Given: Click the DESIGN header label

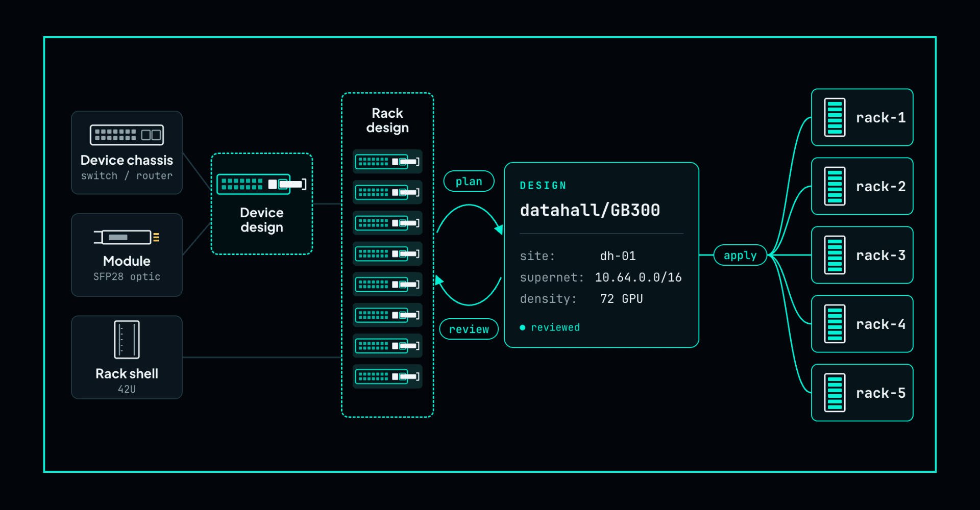Looking at the screenshot, I should point(543,186).
